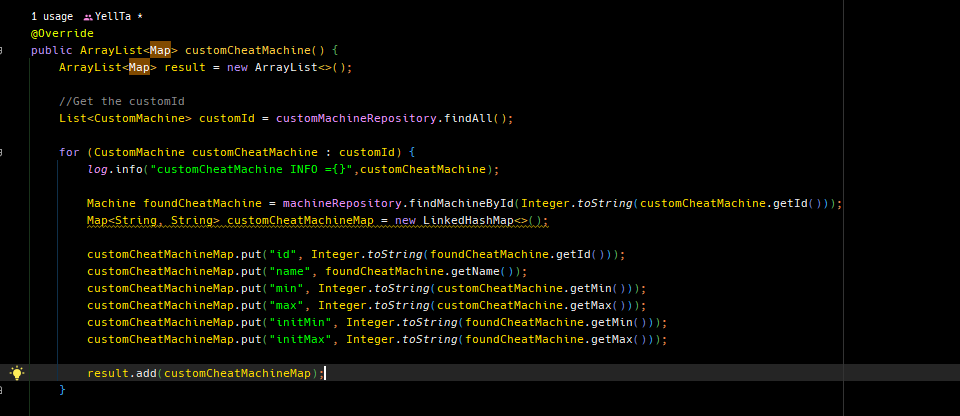The image size is (960, 416).
Task: Open the "1 usage" inlay hint
Action: click(52, 17)
